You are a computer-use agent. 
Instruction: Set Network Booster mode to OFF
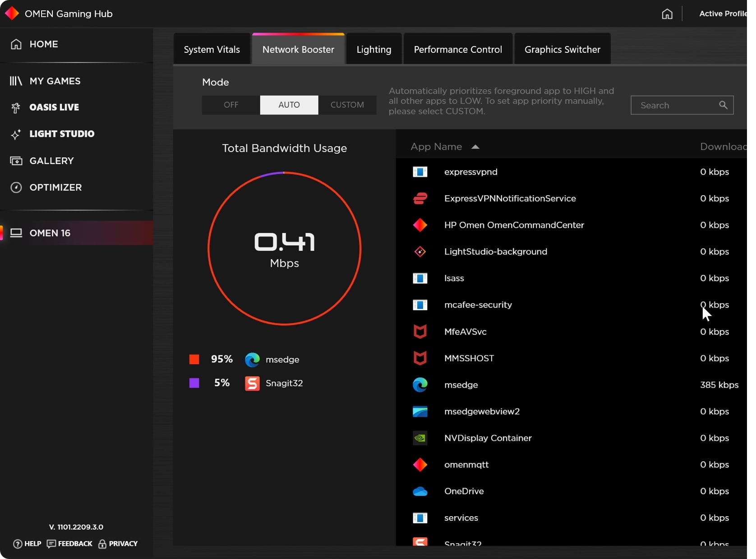click(231, 105)
